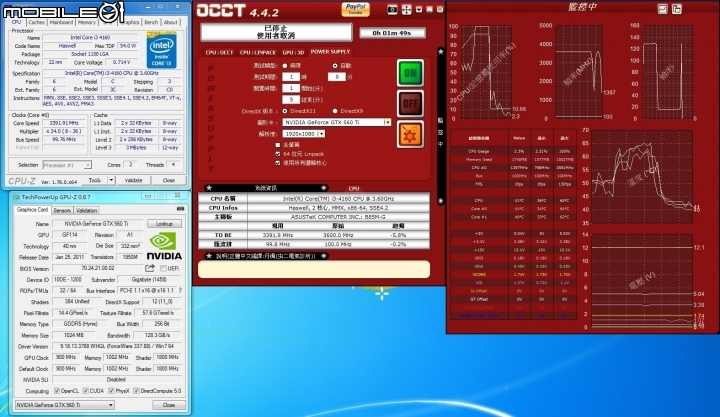Viewport: 720px width, 417px height.
Task: Open the graphics card dropdown in OCCT
Action: [x=387, y=122]
